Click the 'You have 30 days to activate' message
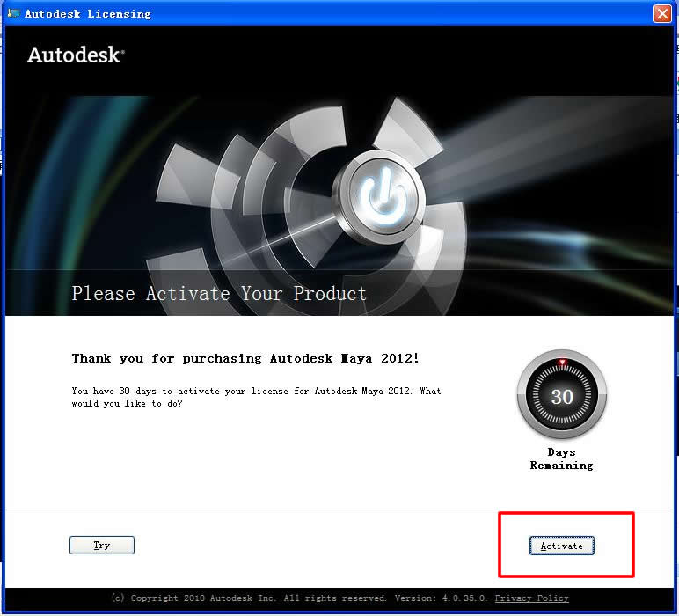The image size is (679, 616). pos(256,397)
